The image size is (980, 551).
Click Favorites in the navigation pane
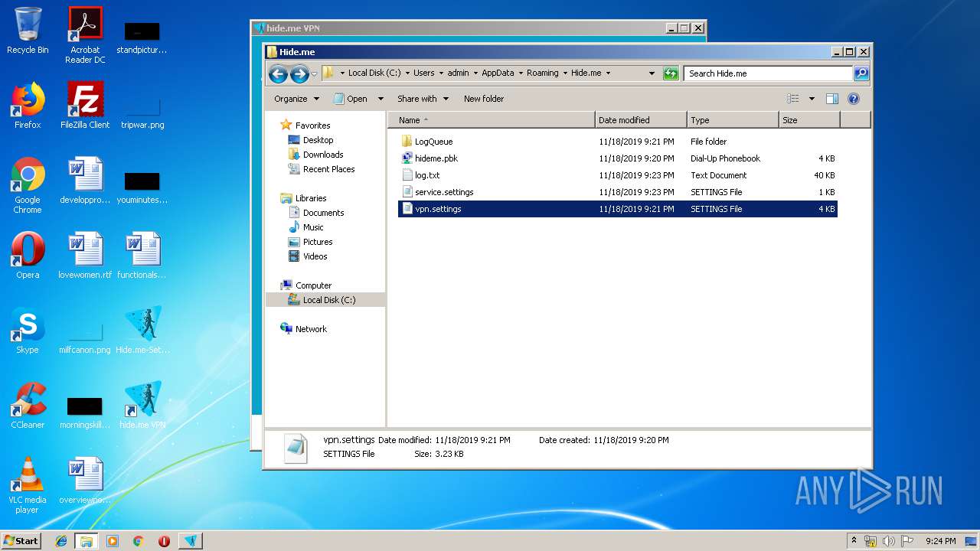point(312,126)
